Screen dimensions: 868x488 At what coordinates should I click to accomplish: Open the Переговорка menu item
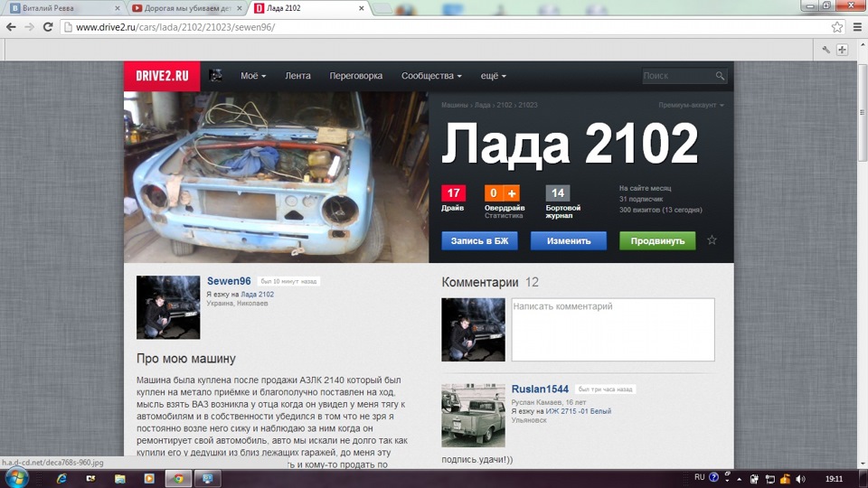tap(356, 76)
